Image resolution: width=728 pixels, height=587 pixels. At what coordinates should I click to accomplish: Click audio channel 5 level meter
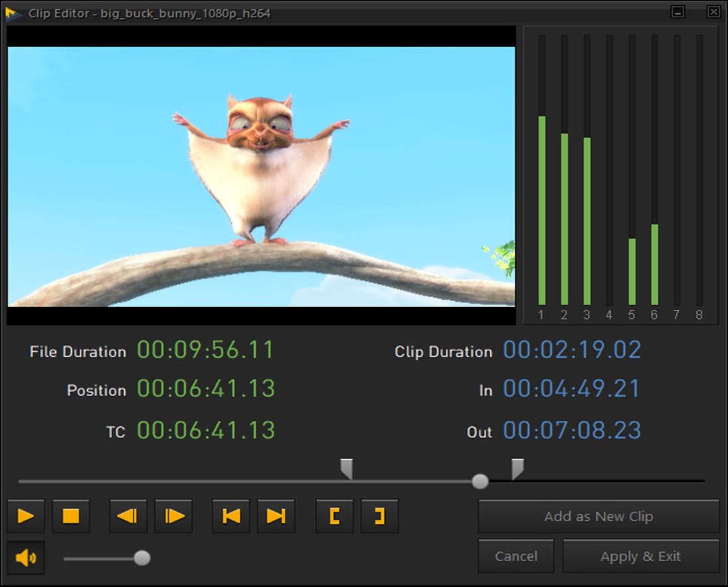tap(632, 170)
